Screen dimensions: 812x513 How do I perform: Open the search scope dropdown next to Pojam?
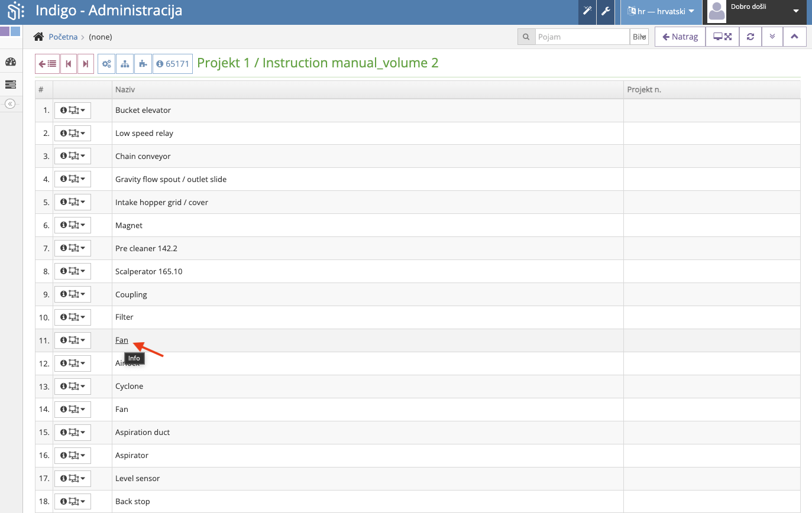(x=639, y=37)
